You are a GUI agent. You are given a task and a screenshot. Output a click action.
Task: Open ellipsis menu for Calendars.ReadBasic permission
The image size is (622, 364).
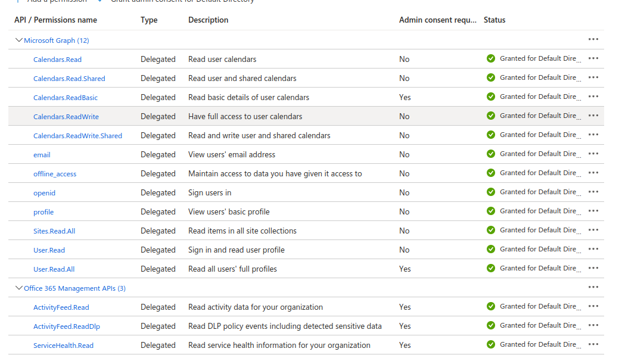click(593, 97)
